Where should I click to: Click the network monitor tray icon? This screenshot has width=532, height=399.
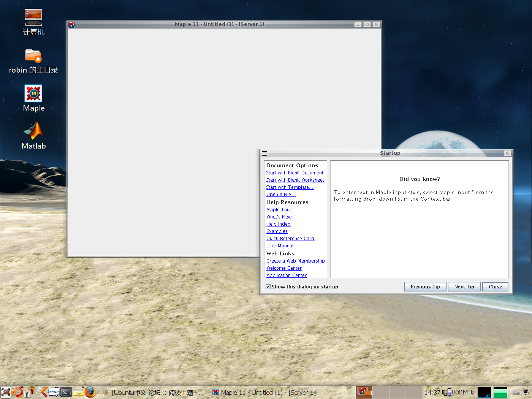click(526, 392)
